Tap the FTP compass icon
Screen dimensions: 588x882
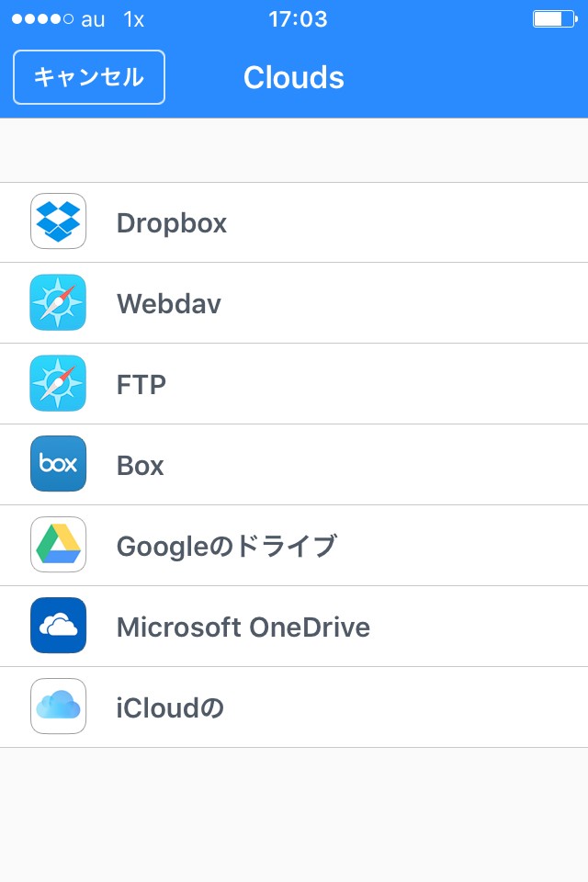(x=58, y=383)
